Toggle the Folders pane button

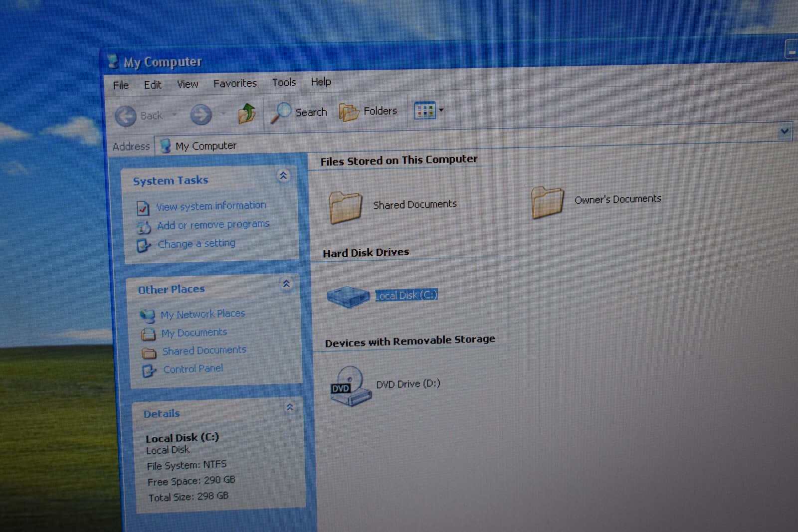[368, 111]
